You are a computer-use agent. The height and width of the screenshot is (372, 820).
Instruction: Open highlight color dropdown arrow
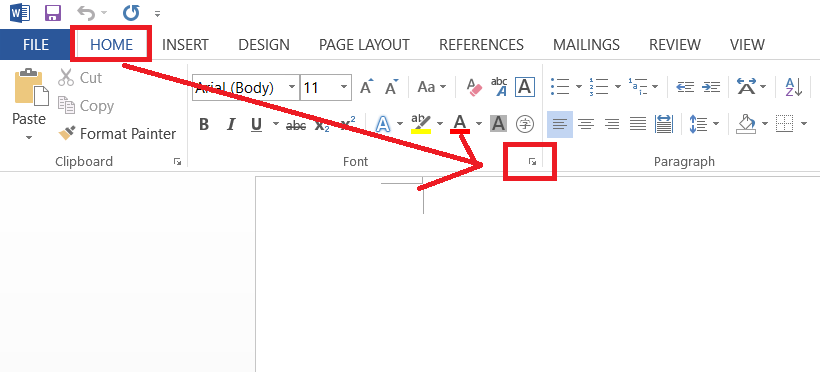point(440,125)
